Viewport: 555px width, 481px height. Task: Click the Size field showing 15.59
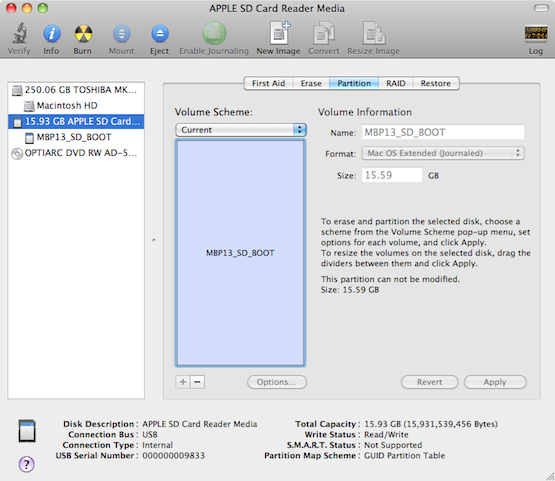pyautogui.click(x=392, y=175)
